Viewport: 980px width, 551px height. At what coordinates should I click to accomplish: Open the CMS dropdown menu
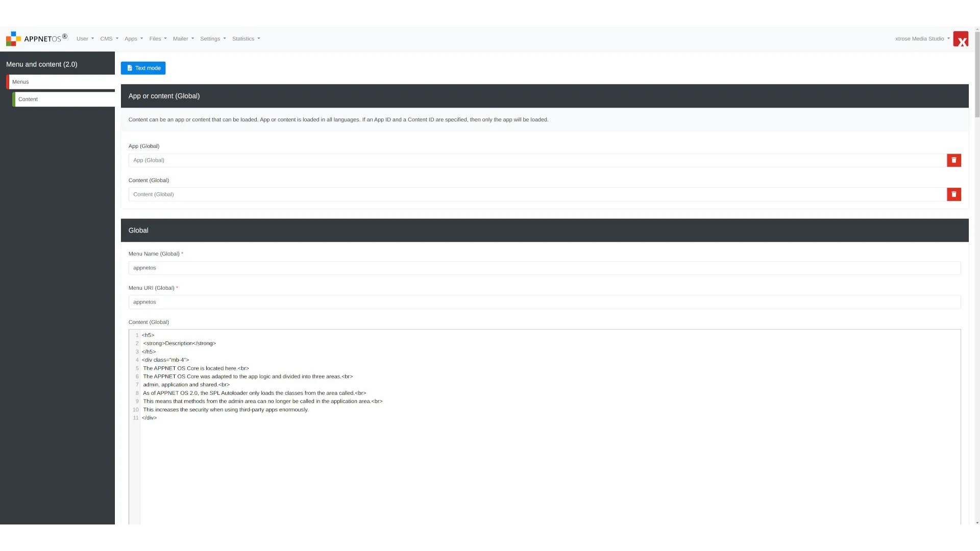pyautogui.click(x=108, y=38)
